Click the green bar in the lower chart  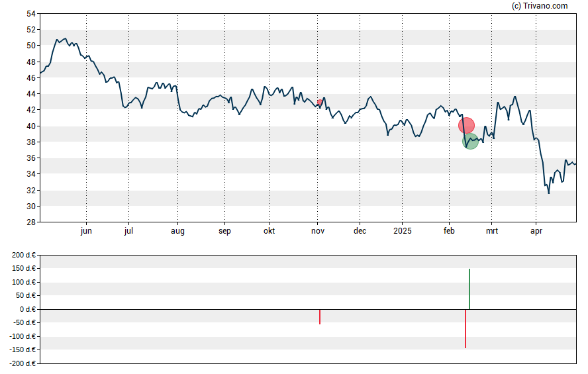coord(469,289)
